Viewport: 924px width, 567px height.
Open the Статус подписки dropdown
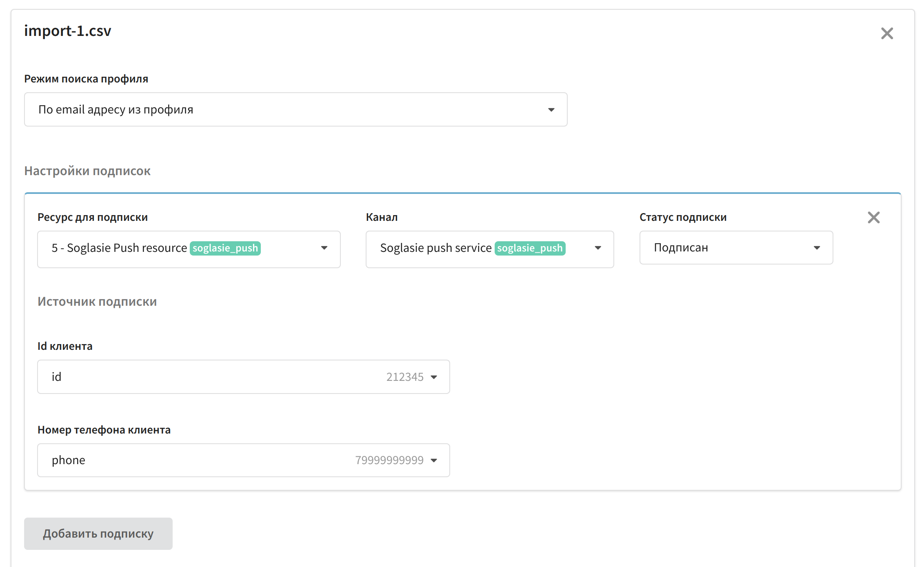click(736, 248)
